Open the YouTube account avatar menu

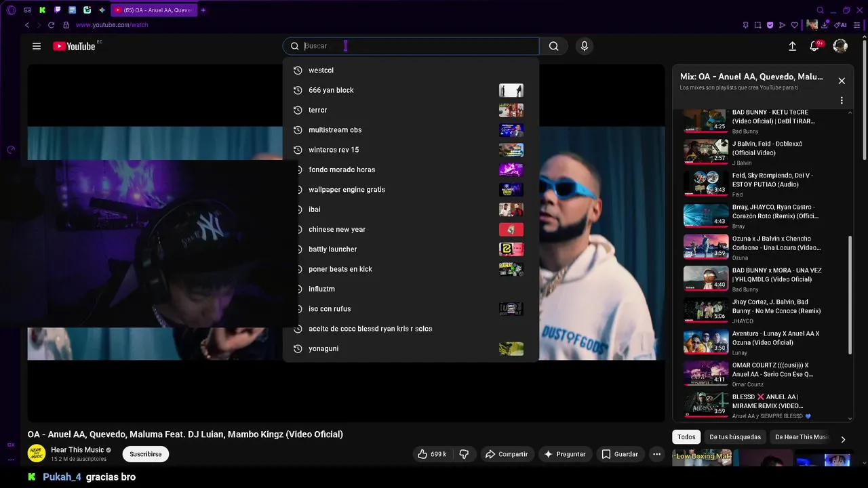pyautogui.click(x=840, y=46)
